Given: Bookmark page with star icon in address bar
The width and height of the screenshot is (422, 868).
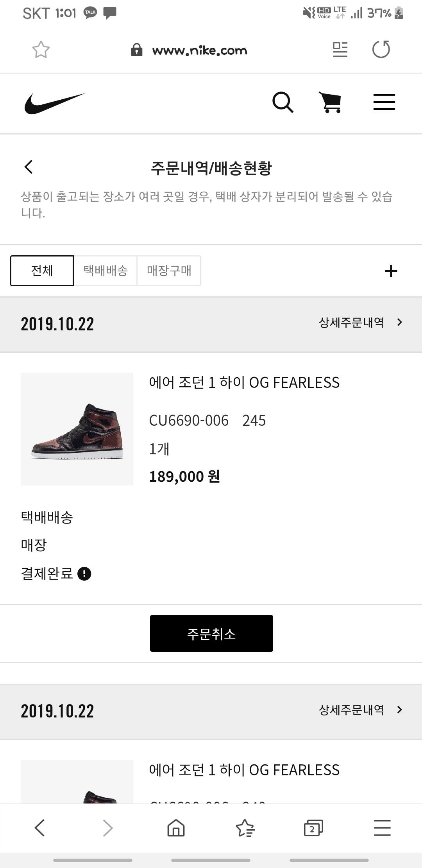Looking at the screenshot, I should click(41, 50).
